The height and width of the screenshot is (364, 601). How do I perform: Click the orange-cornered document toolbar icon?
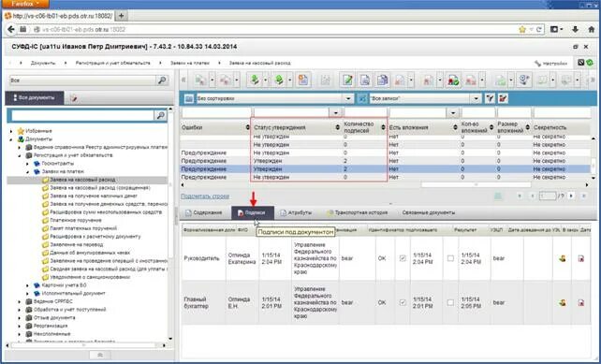(x=303, y=80)
